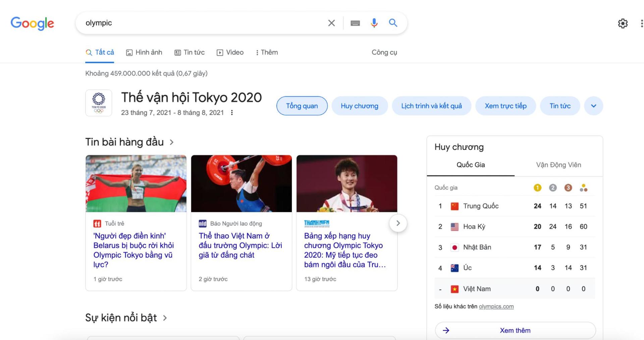Click the United States flag icon
Screen dimensions: 644x340
[454, 227]
